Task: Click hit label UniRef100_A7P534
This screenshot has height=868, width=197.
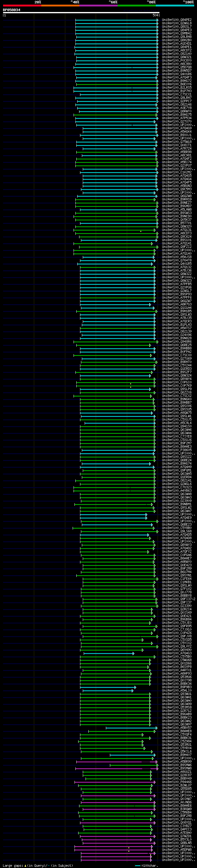Action: [x=177, y=118]
